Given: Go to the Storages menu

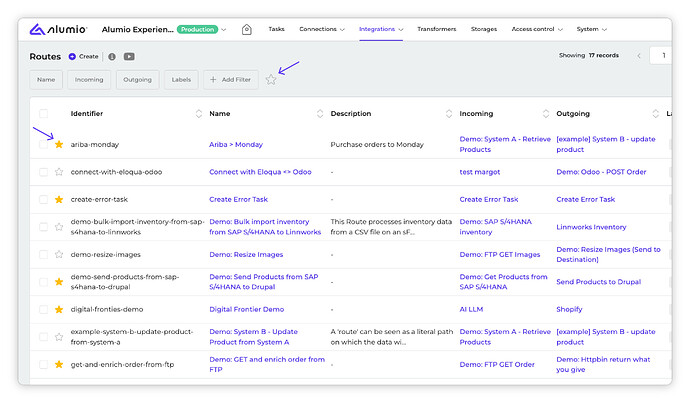Looking at the screenshot, I should 484,29.
